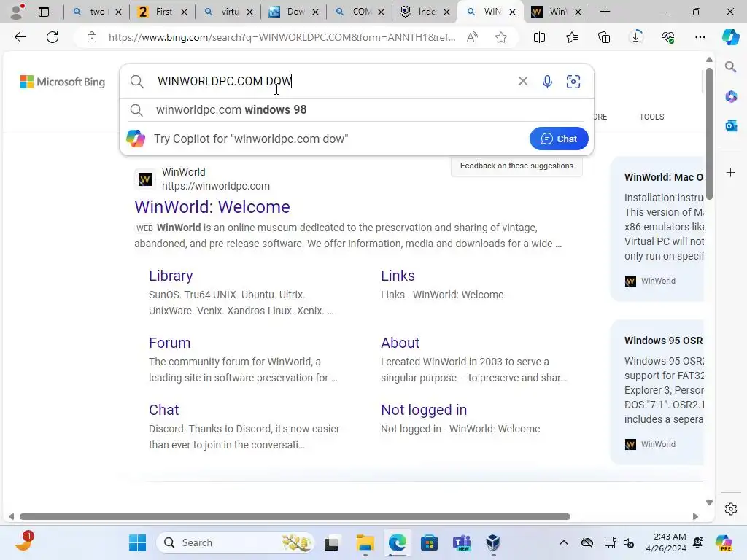Open the Chat sitelink
This screenshot has width=747, height=560.
pyautogui.click(x=164, y=410)
